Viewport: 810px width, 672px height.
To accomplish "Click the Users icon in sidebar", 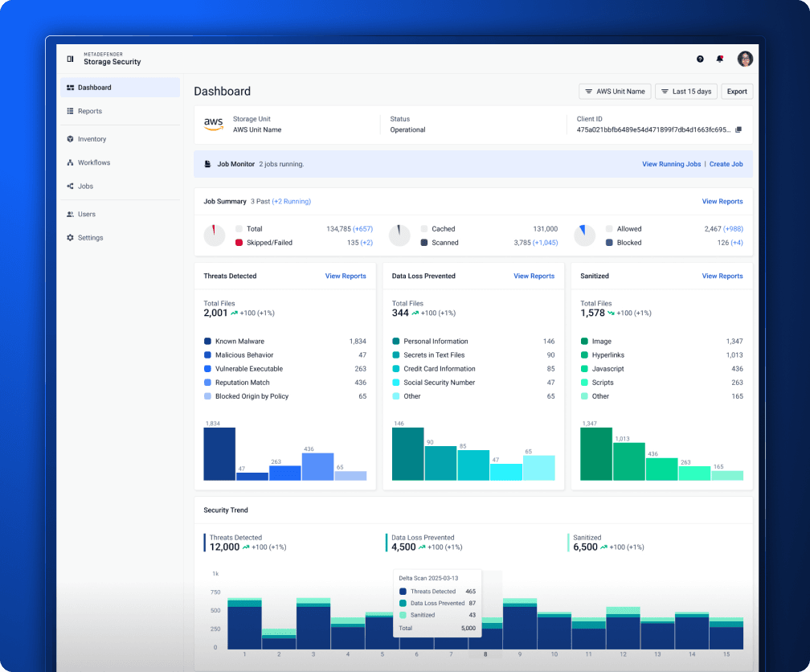I will click(70, 214).
